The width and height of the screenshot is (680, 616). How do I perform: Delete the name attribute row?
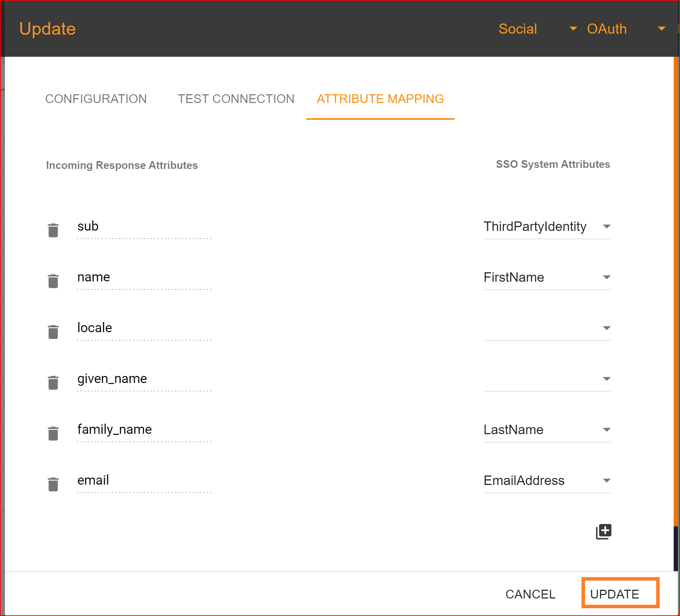coord(53,281)
